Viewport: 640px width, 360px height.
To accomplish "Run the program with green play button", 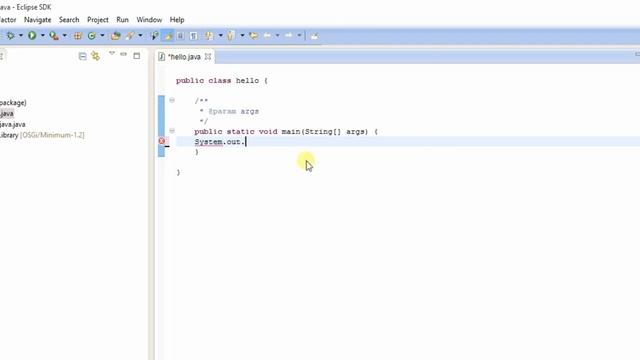I will [32, 36].
